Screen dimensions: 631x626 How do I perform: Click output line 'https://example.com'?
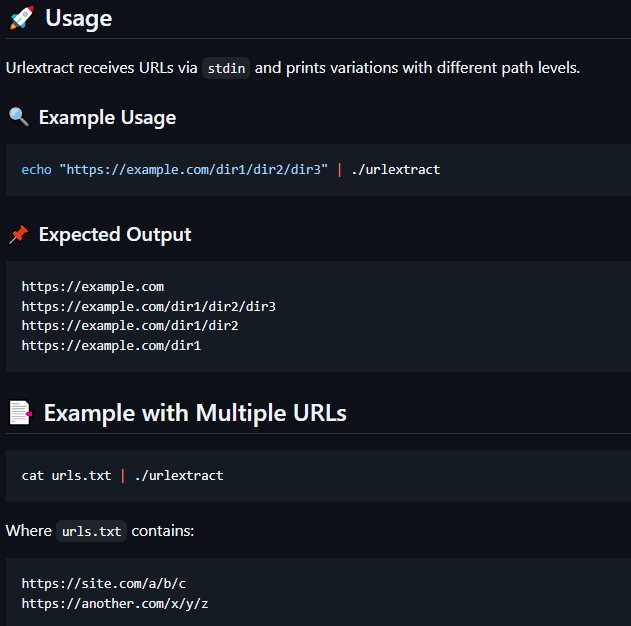[93, 286]
